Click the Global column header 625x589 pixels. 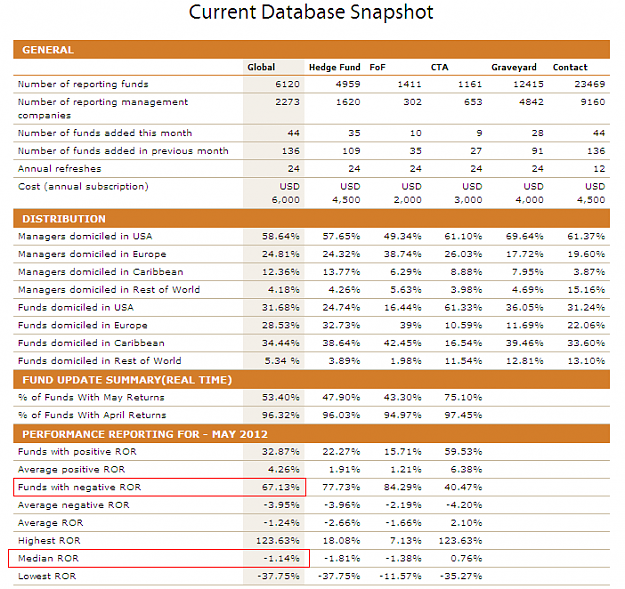[261, 67]
